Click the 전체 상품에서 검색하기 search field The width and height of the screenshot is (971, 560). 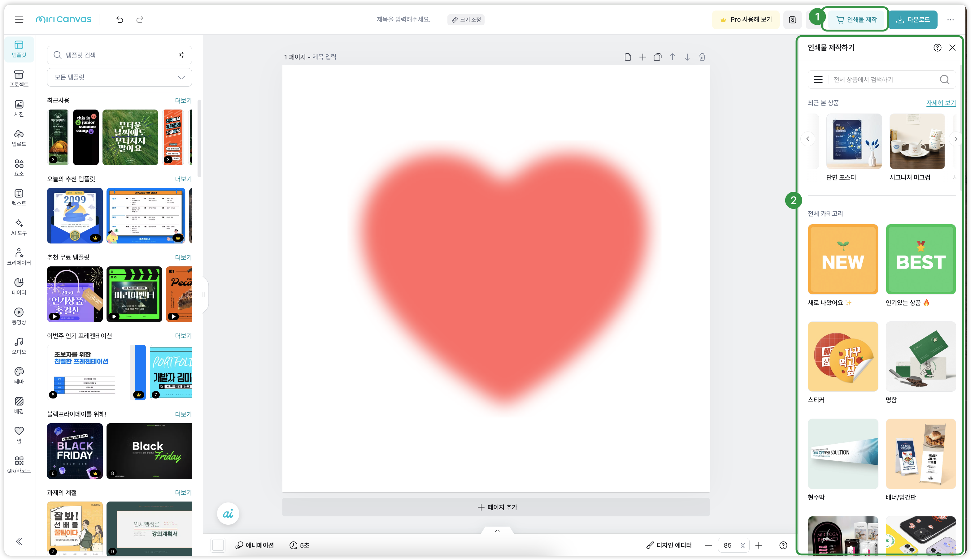coord(884,80)
